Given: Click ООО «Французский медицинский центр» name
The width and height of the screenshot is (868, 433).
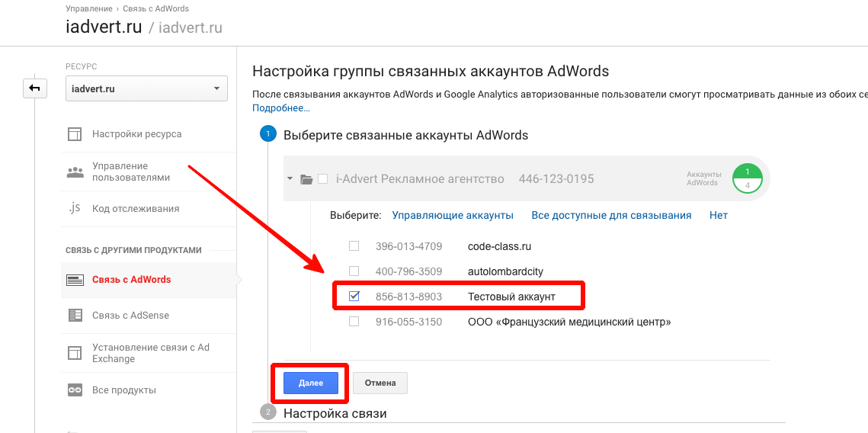Looking at the screenshot, I should coord(569,322).
